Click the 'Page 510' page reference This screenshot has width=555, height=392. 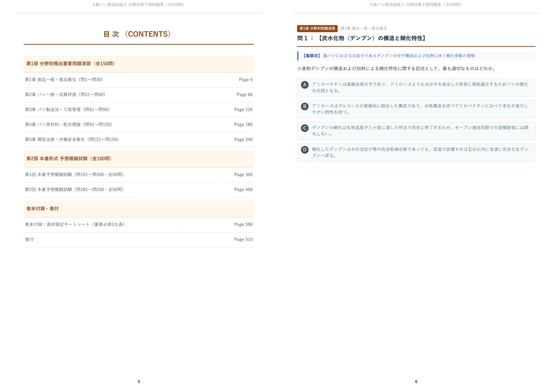coord(243,239)
